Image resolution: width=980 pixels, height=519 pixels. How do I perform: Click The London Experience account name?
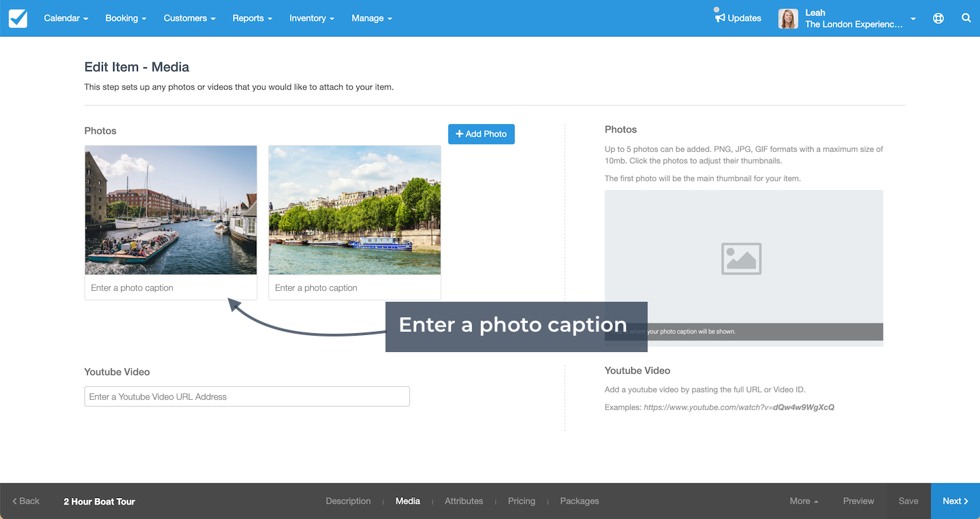coord(854,25)
